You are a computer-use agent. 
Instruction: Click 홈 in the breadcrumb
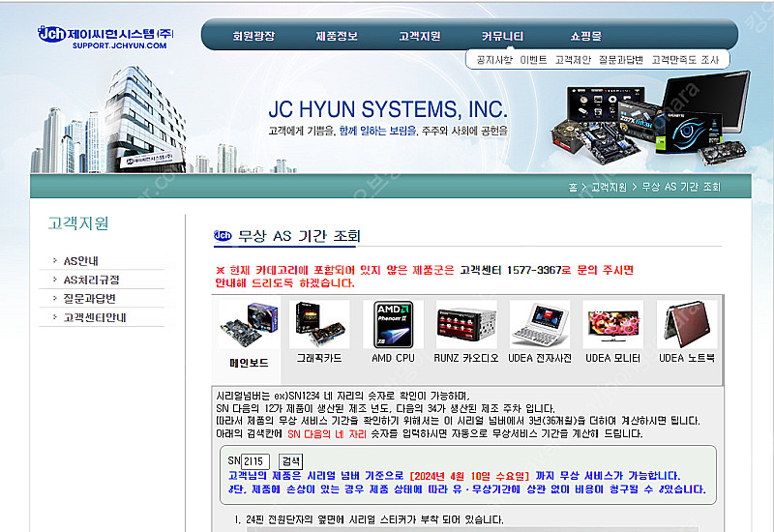pos(573,187)
